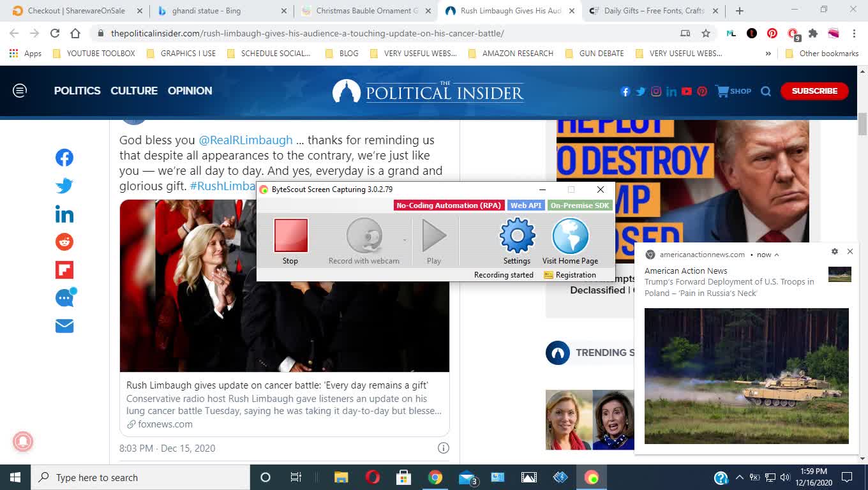Open Other bookmarks folder

(821, 54)
